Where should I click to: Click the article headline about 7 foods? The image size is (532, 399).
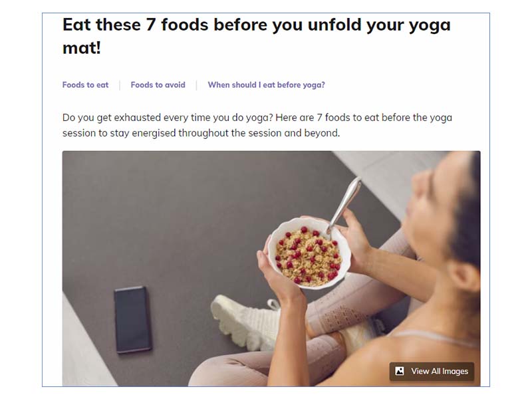257,36
